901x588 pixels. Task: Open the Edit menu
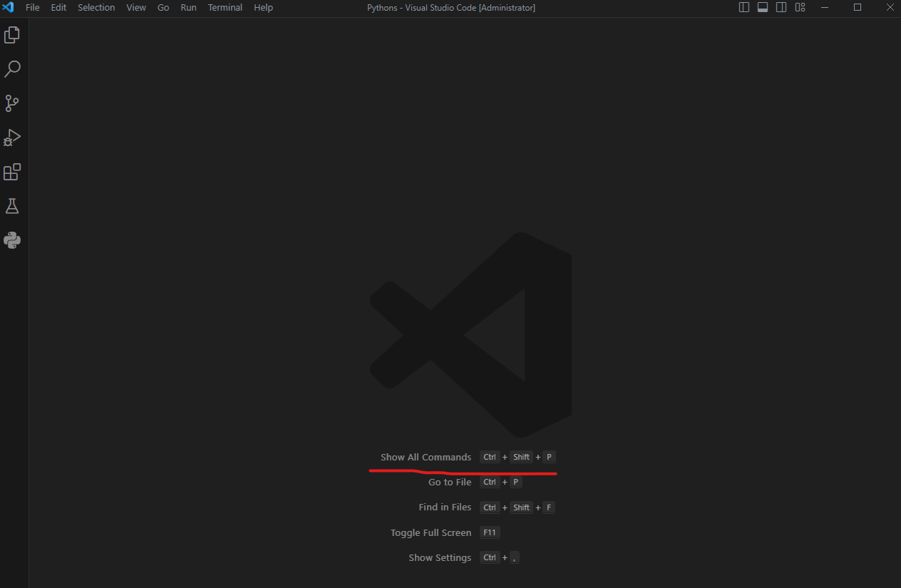[x=58, y=7]
